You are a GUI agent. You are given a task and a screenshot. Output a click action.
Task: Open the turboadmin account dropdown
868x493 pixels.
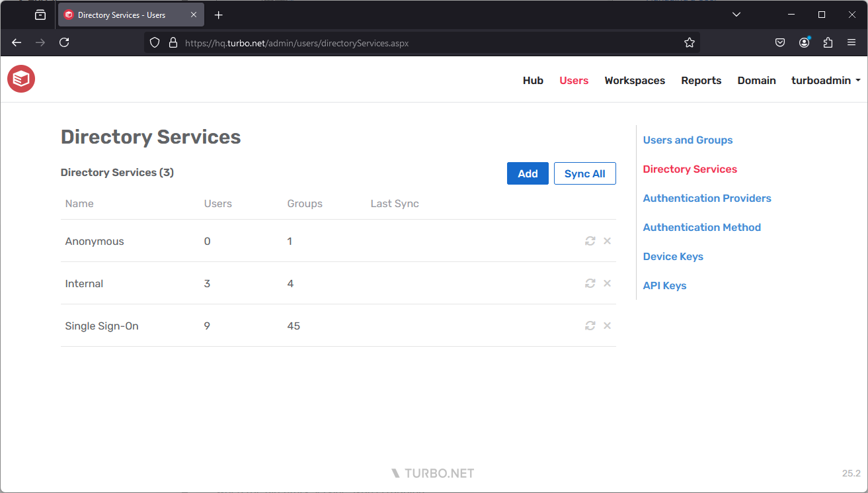[x=825, y=80]
